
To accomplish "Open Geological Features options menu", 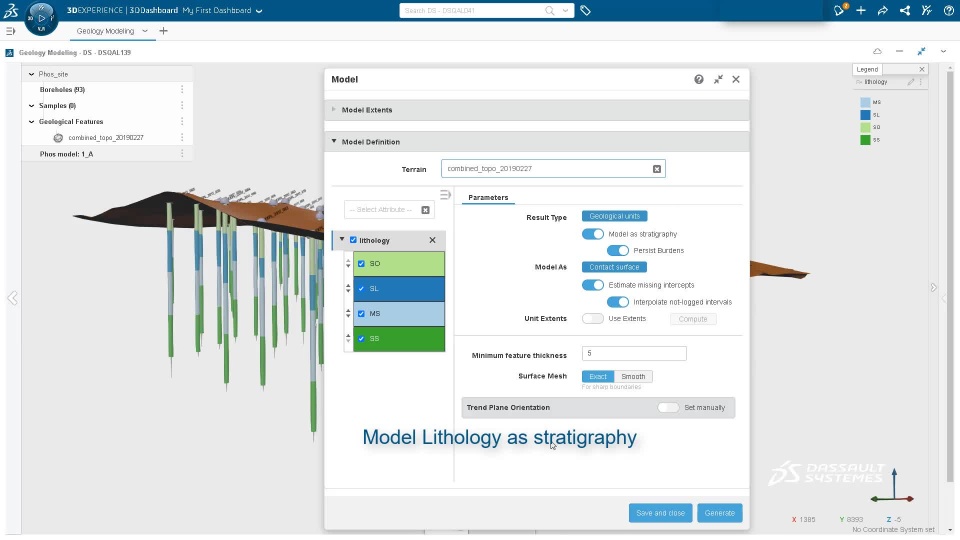I will click(x=182, y=121).
